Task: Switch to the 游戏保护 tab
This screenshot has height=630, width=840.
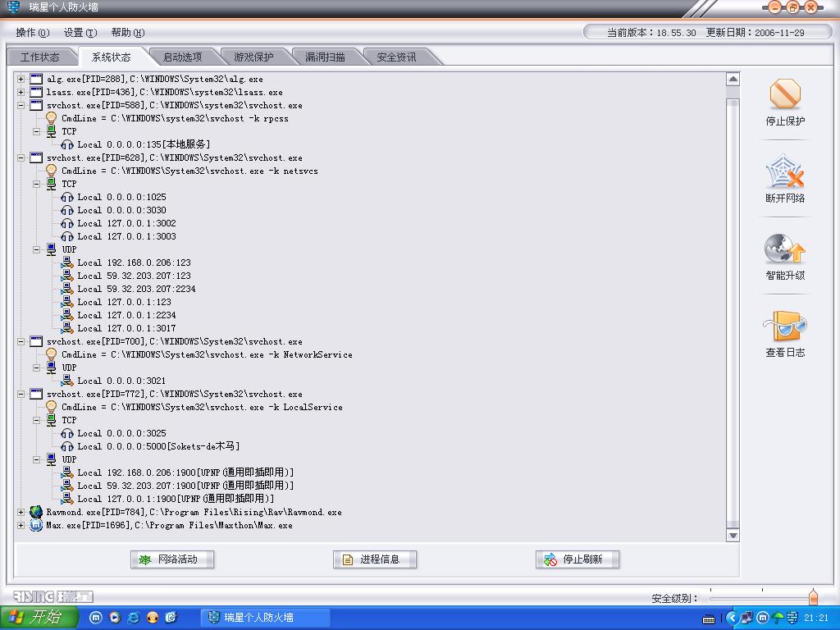Action: tap(253, 57)
